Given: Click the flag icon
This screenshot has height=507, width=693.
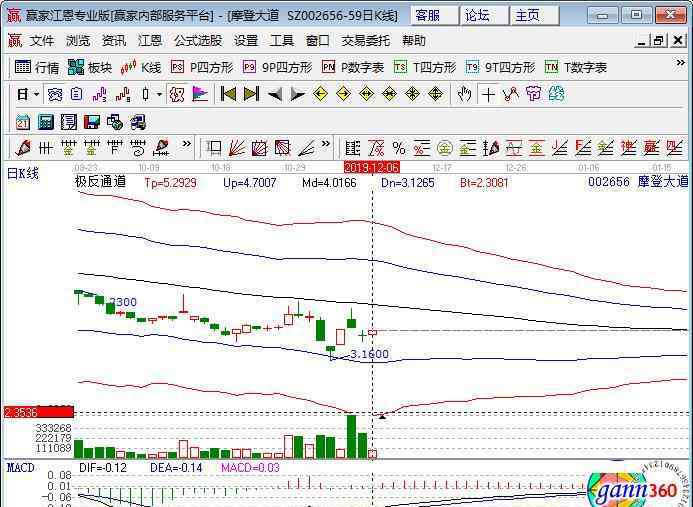Looking at the screenshot, I should tap(200, 94).
